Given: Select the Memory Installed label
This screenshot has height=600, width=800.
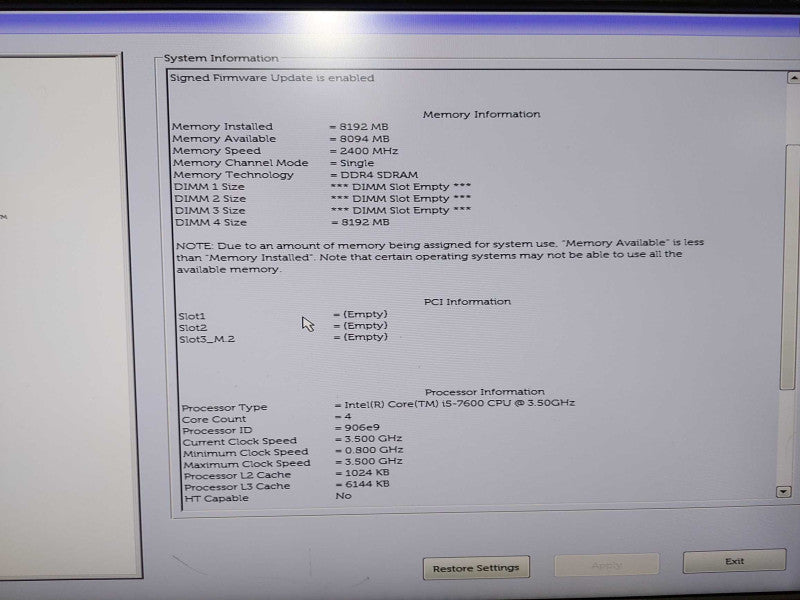Looking at the screenshot, I should (x=222, y=127).
